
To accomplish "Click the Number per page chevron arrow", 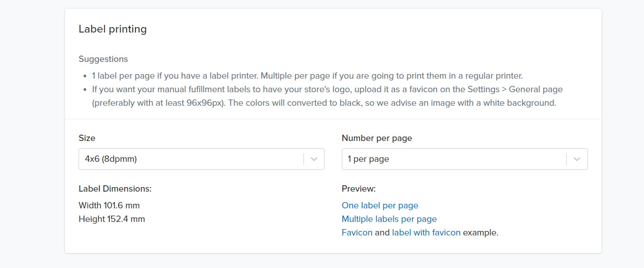I will (x=577, y=159).
